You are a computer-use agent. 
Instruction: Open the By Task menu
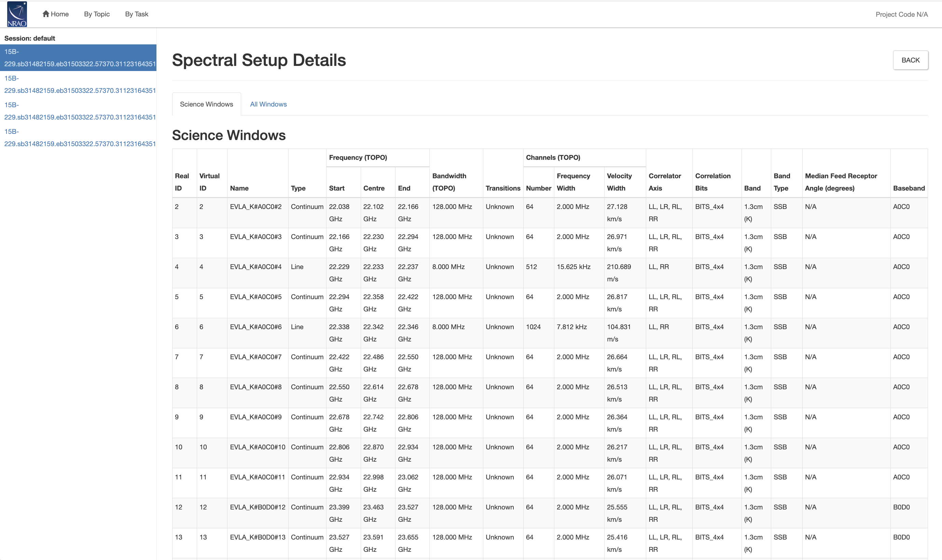coord(137,14)
